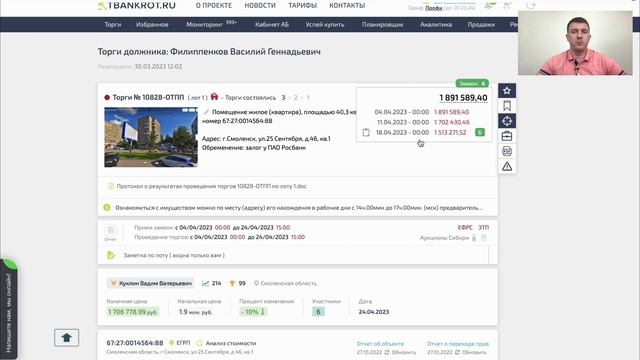The height and width of the screenshot is (360, 640).
Task: Click the bookmark icon in side toolbar
Action: click(x=507, y=106)
